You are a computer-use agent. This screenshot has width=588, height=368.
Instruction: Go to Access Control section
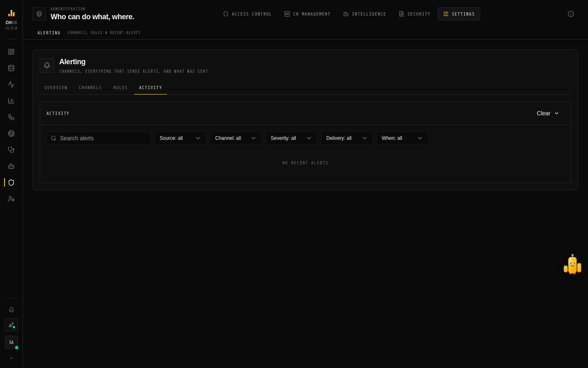pos(247,14)
